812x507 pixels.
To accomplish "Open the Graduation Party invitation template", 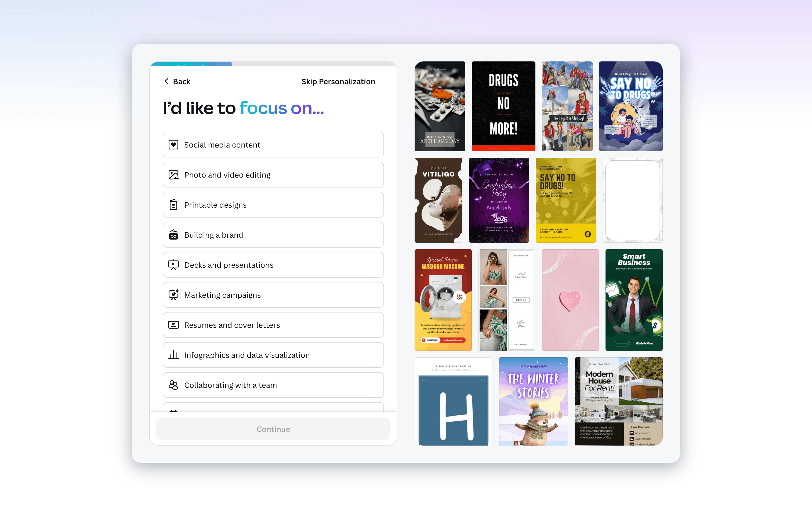I will click(499, 200).
